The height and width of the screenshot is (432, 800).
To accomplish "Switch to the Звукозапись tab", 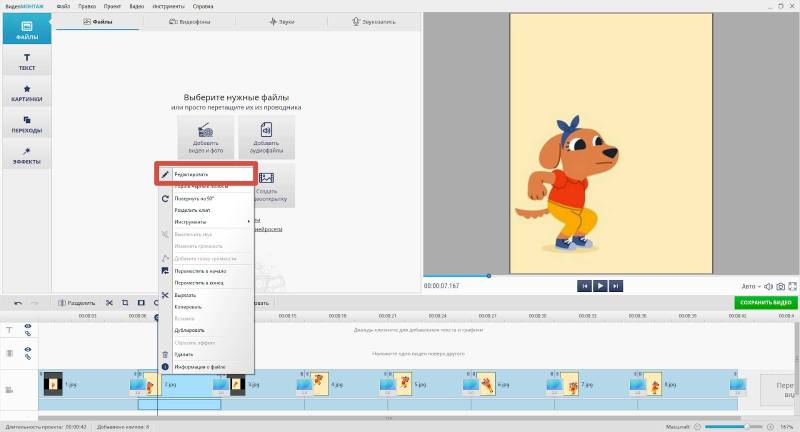I will coord(373,22).
